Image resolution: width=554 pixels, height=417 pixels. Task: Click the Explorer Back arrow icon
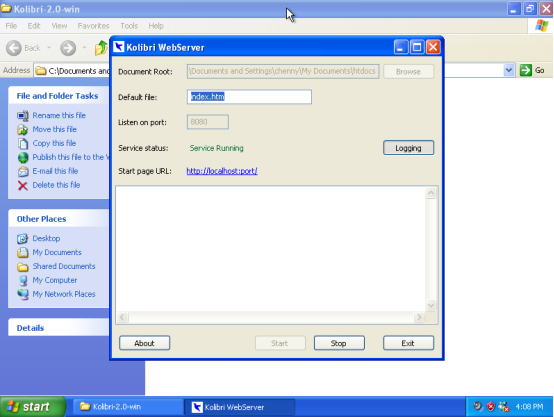point(14,48)
